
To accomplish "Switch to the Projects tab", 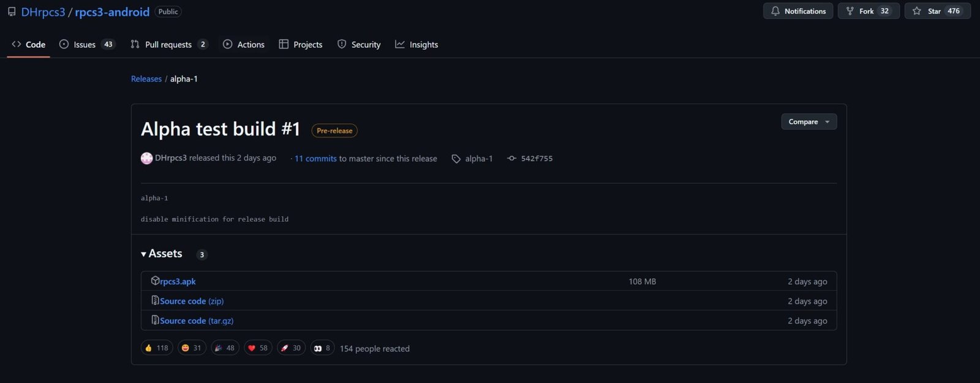I will 301,44.
